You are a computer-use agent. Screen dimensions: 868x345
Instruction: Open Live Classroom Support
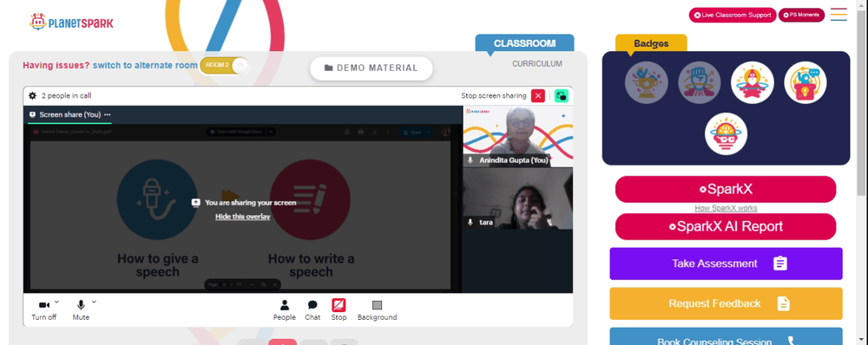tap(733, 15)
